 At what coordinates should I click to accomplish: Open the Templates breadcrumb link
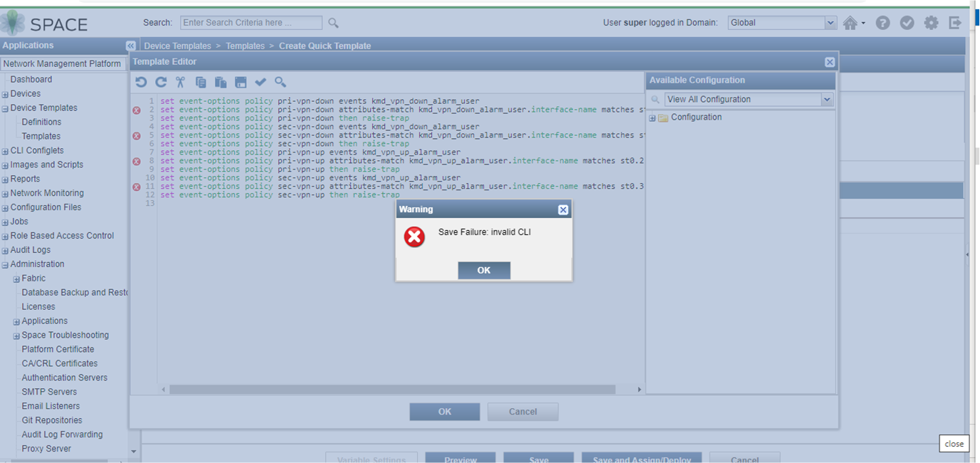tap(245, 46)
